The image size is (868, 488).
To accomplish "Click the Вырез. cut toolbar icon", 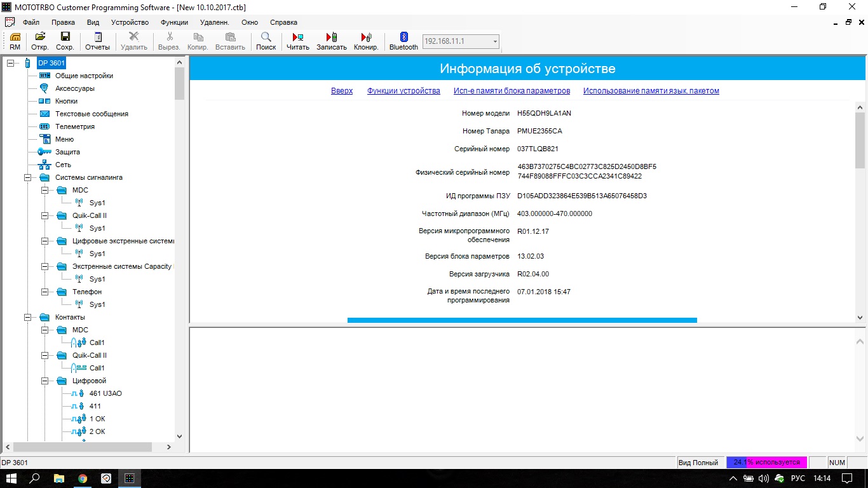I will click(x=169, y=41).
